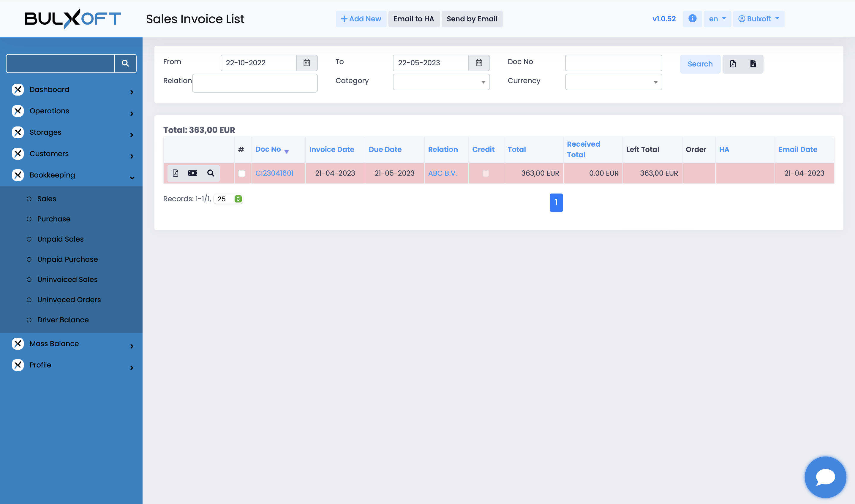This screenshot has height=504, width=855.
Task: Tick the row selection checkbox for CI23041601
Action: [241, 174]
